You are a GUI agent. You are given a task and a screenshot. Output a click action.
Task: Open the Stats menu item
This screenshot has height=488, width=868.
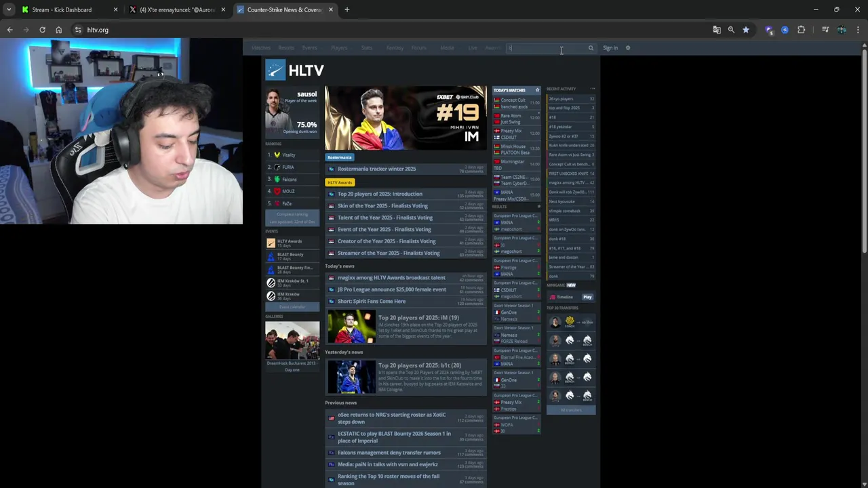tap(367, 48)
